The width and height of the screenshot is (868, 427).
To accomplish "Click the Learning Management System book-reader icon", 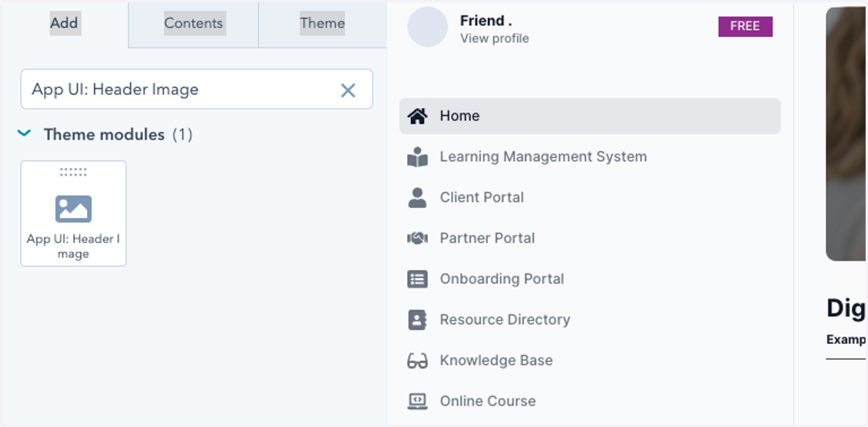I will 417,157.
